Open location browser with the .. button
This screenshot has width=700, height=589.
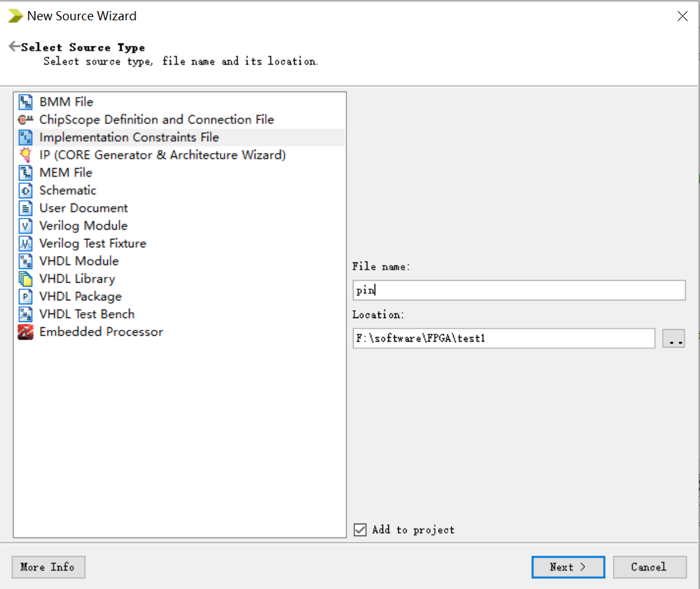click(x=674, y=338)
